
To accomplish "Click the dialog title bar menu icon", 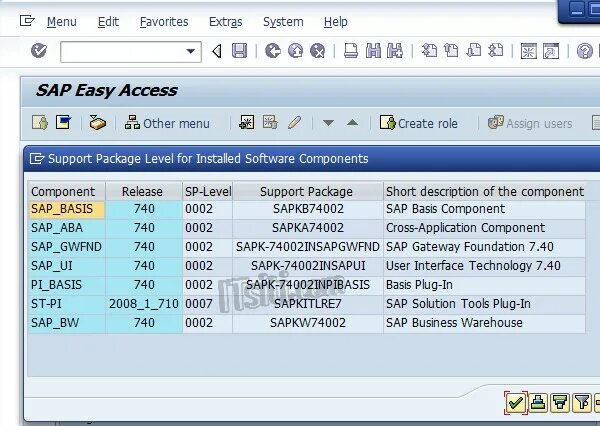I will [37, 158].
